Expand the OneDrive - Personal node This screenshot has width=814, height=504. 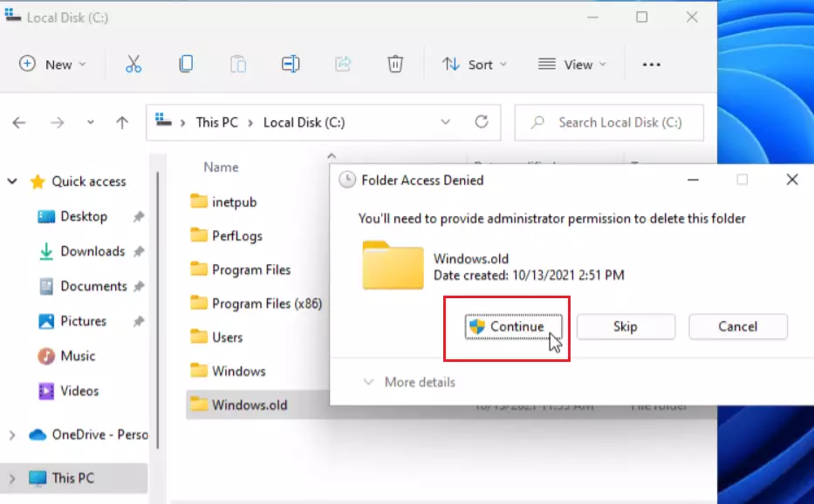pos(12,434)
